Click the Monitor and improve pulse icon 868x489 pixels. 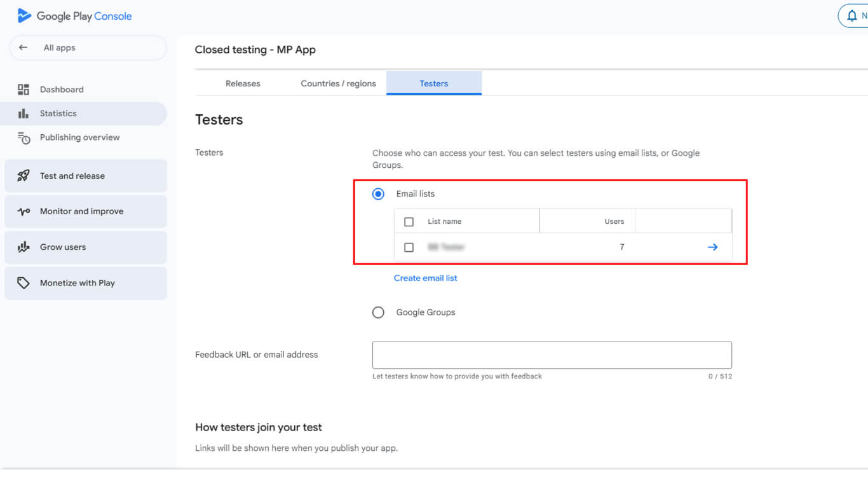(24, 212)
